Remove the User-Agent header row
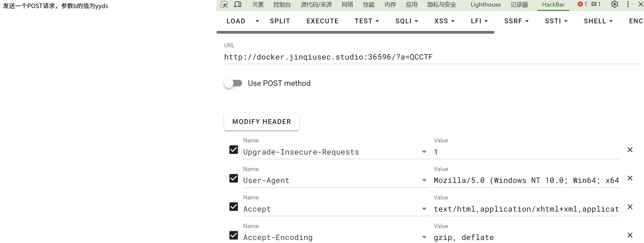 tap(630, 178)
